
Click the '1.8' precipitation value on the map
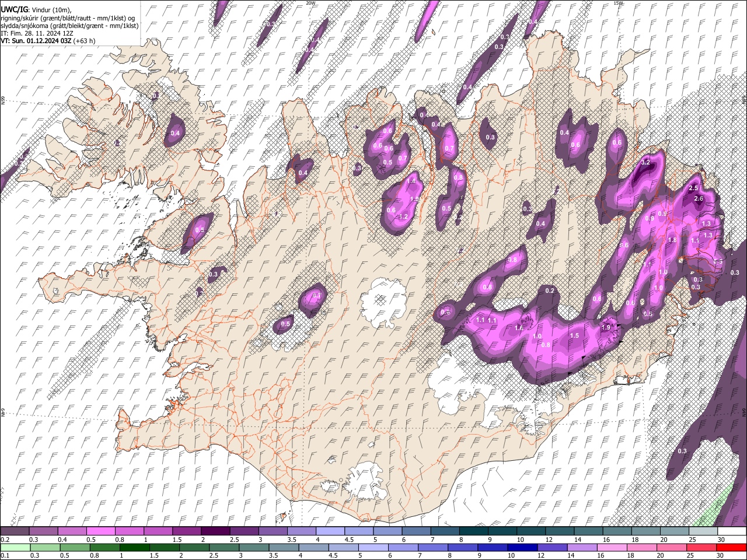click(x=672, y=240)
